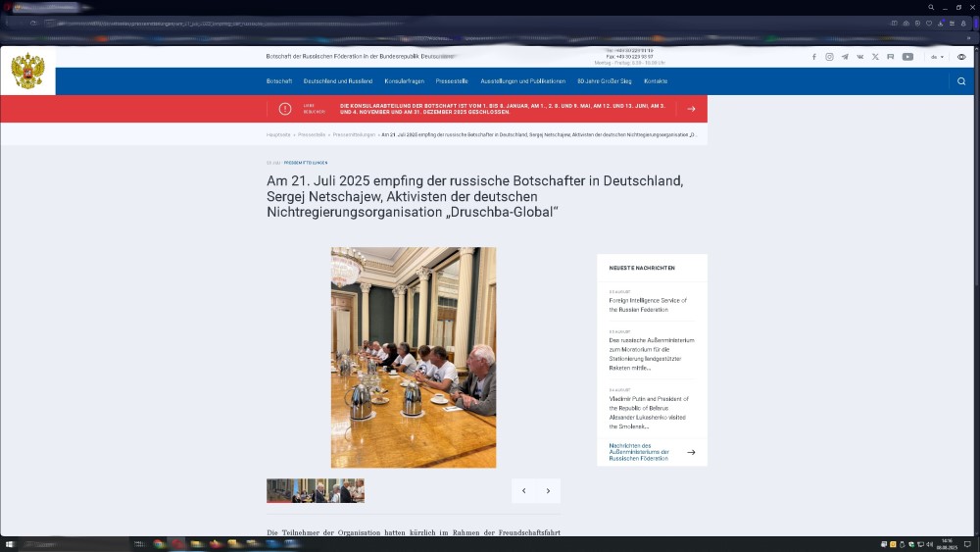Open the embassy's Facebook page icon
Image resolution: width=980 pixels, height=552 pixels.
[x=813, y=57]
